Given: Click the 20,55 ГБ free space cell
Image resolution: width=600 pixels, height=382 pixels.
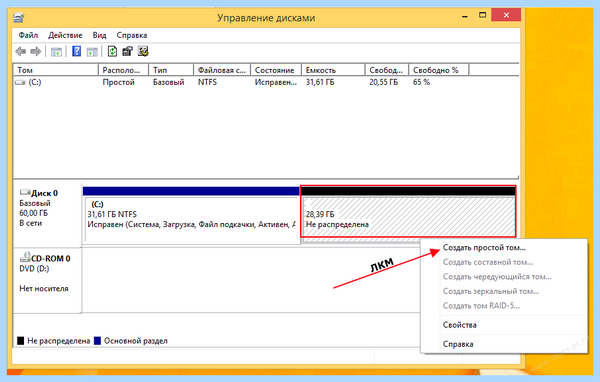Looking at the screenshot, I should pyautogui.click(x=383, y=82).
